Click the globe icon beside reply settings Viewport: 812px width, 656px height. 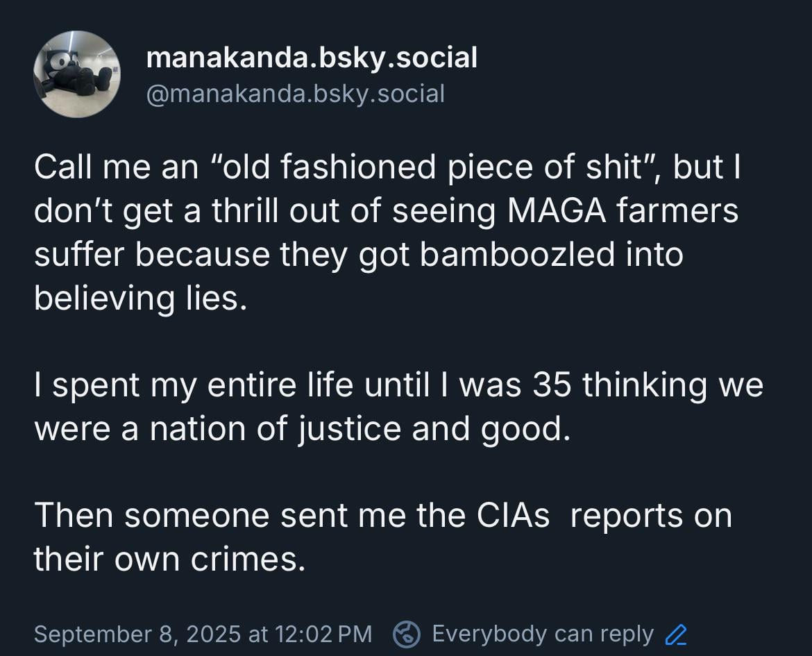click(407, 634)
